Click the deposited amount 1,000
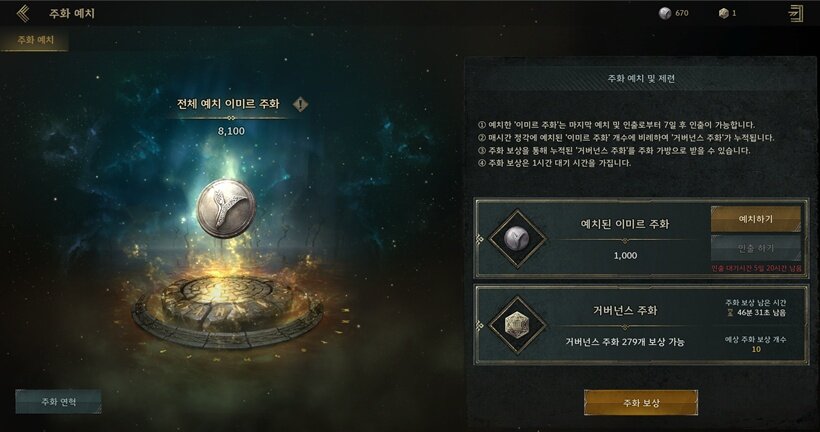The height and width of the screenshot is (432, 820). pos(625,256)
